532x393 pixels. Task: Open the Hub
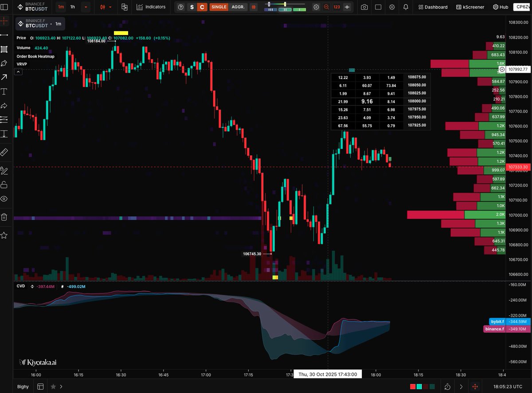[x=500, y=7]
